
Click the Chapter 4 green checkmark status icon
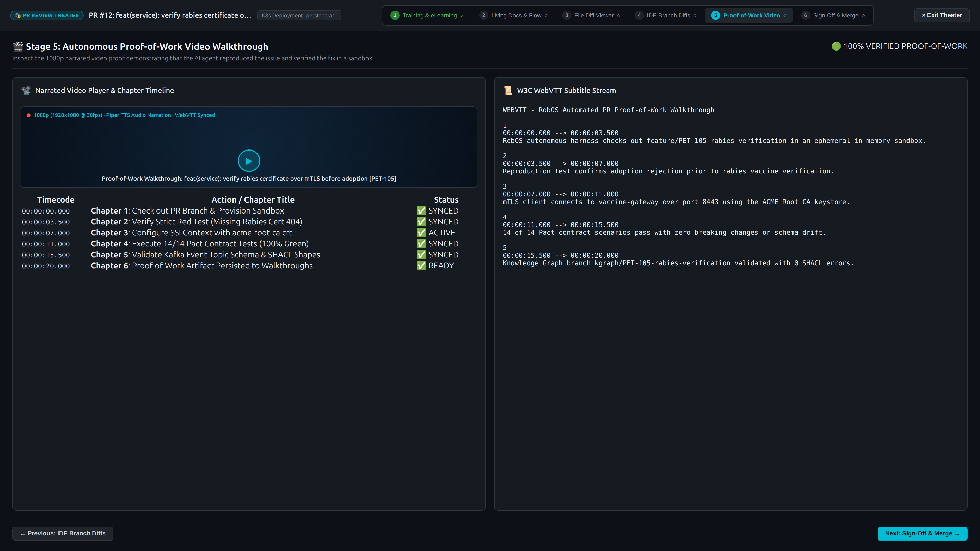pos(421,244)
